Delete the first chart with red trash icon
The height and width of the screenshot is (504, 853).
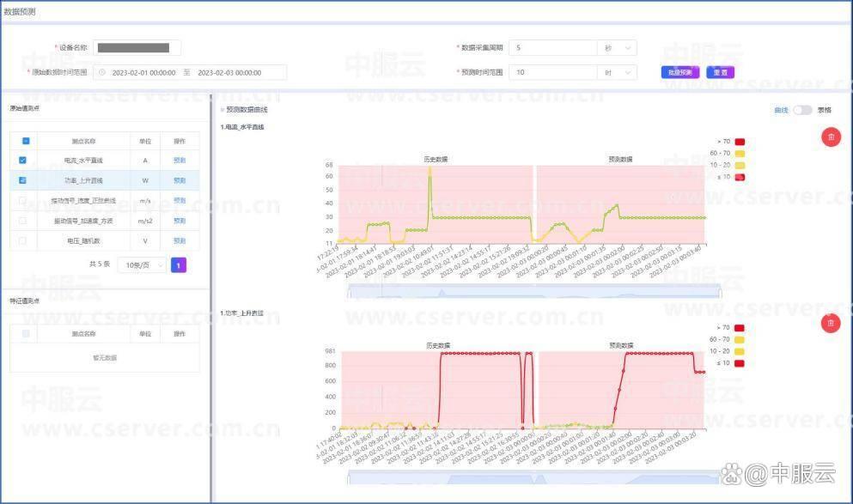click(831, 137)
